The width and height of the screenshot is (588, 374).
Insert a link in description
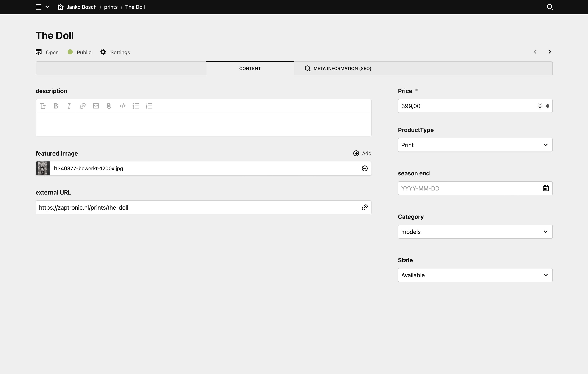tap(82, 106)
